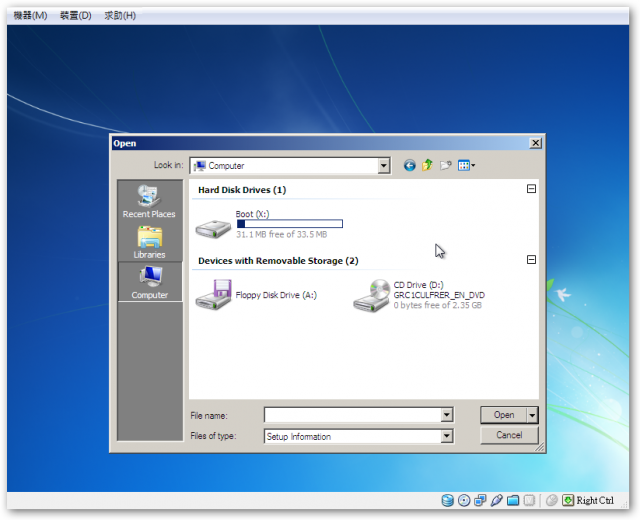The image size is (640, 520).
Task: Select Recent Places in the sidebar
Action: click(149, 201)
